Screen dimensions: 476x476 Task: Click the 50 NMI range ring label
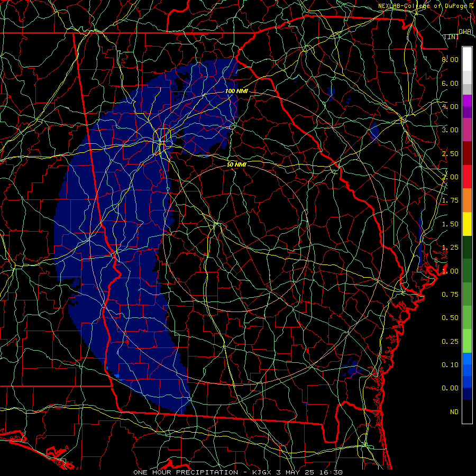click(x=236, y=164)
